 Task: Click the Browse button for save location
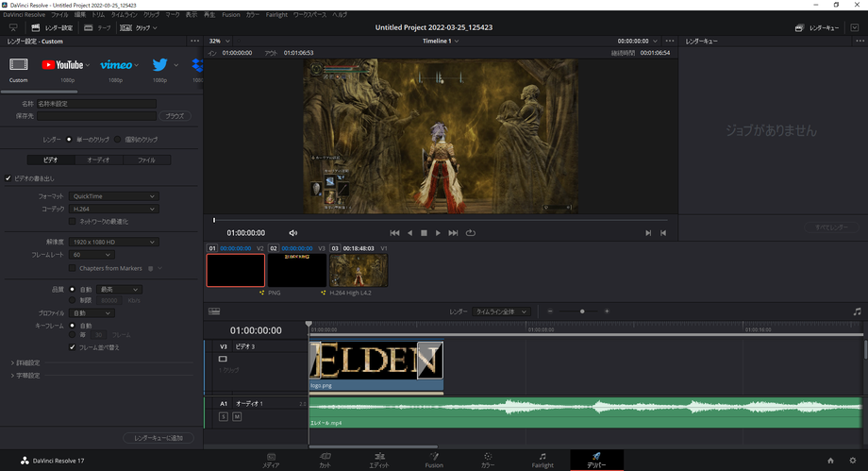click(175, 116)
